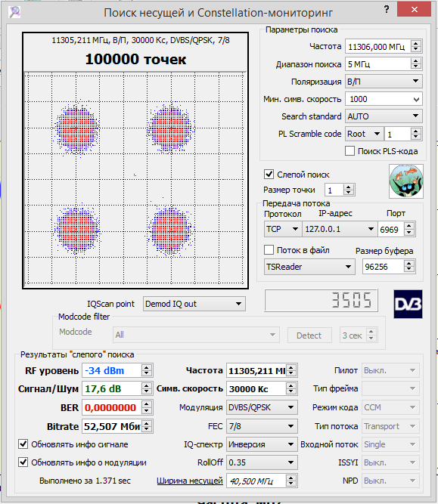This screenshot has width=438, height=504.
Task: Open the FEC 7/8 dropdown
Action: [262, 426]
